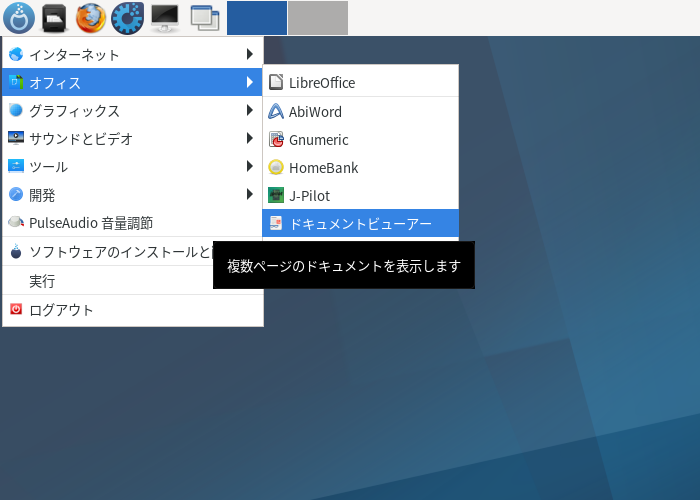Open the サウンドとビデオ menu category
Image resolution: width=700 pixels, height=500 pixels.
[133, 138]
